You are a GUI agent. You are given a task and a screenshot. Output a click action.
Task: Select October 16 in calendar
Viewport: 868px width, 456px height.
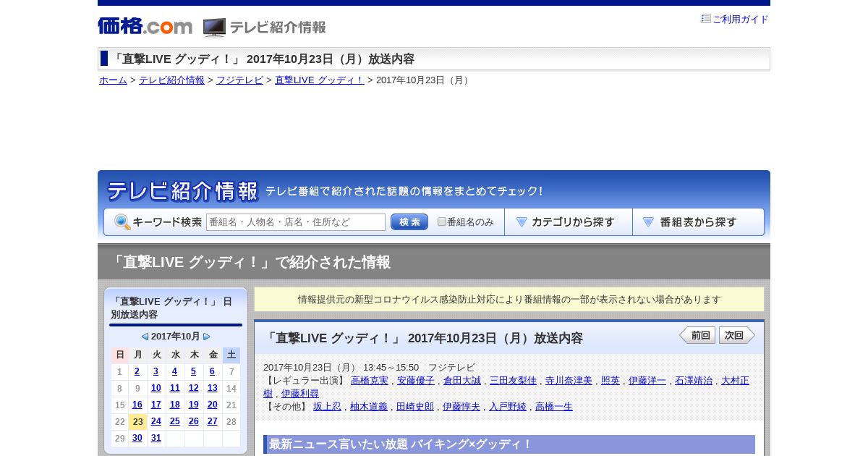coord(137,405)
